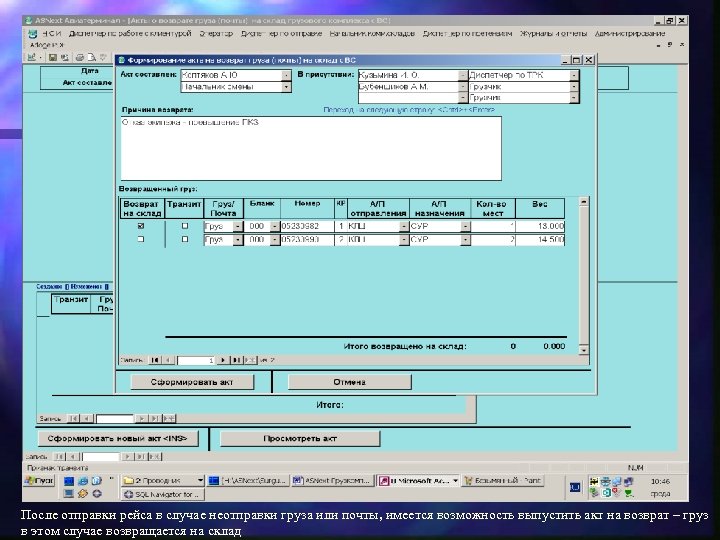720x540 pixels.
Task: Open the Пуск Start button
Action: click(39, 481)
